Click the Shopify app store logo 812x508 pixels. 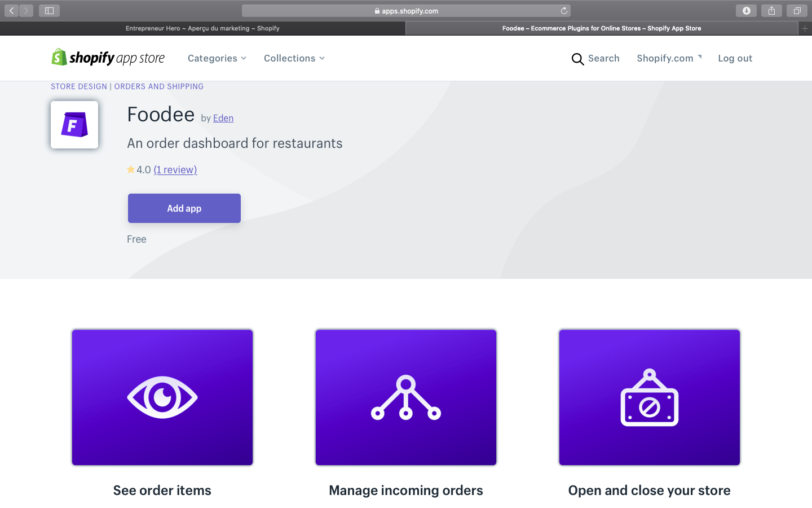click(x=108, y=58)
